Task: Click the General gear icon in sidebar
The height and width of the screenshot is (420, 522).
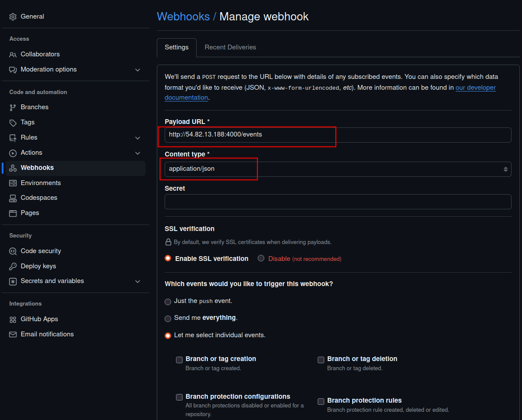Action: tap(13, 16)
